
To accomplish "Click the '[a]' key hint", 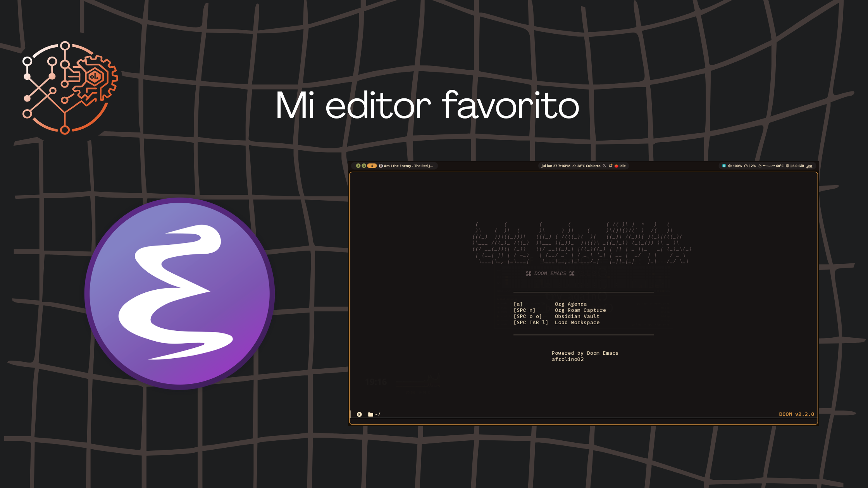I will tap(518, 304).
